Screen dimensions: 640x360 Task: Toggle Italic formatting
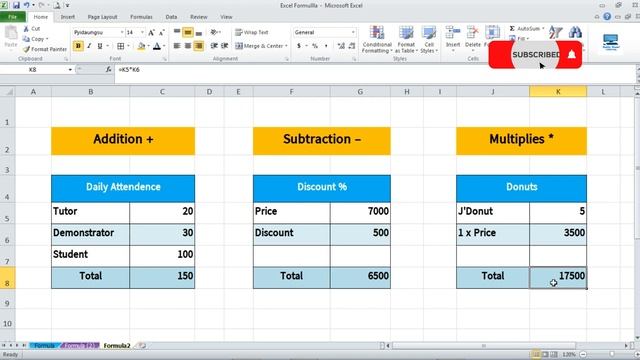tap(89, 46)
